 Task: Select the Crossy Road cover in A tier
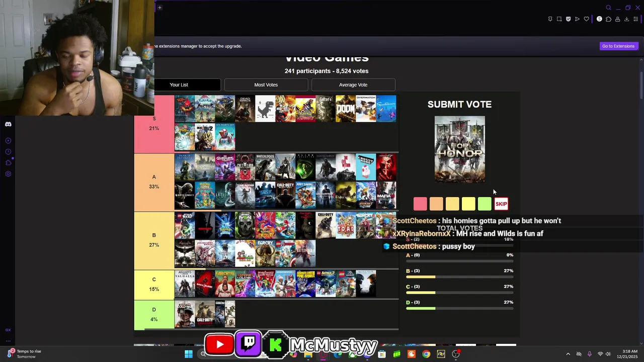click(366, 167)
